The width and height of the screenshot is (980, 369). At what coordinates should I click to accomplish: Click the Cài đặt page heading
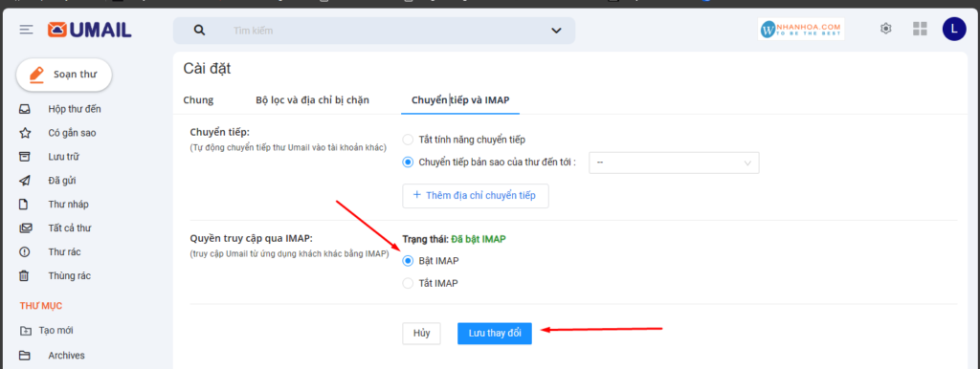pyautogui.click(x=207, y=69)
